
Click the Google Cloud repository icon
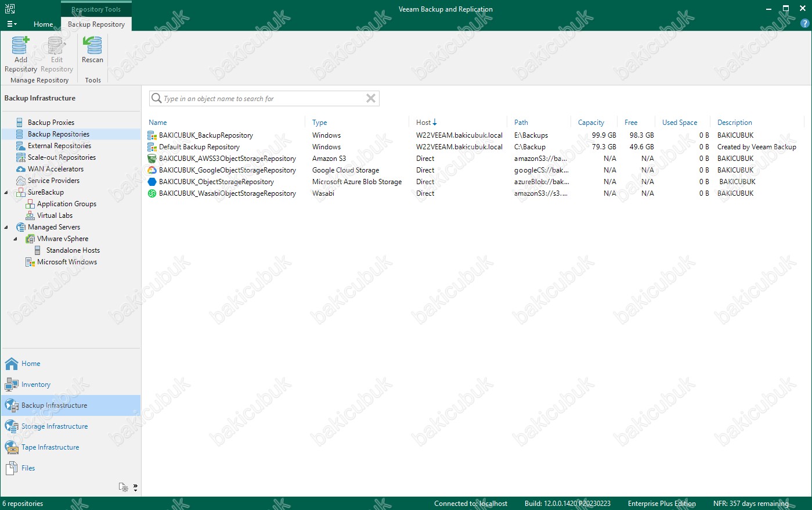pyautogui.click(x=152, y=170)
